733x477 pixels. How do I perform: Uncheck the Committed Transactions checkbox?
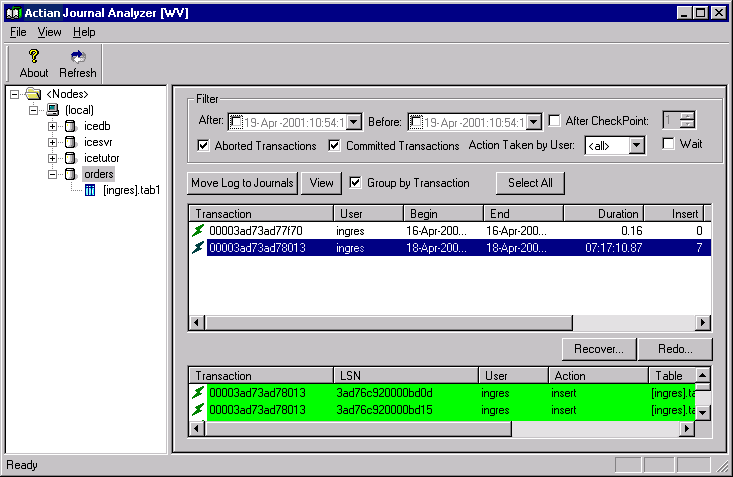click(335, 146)
